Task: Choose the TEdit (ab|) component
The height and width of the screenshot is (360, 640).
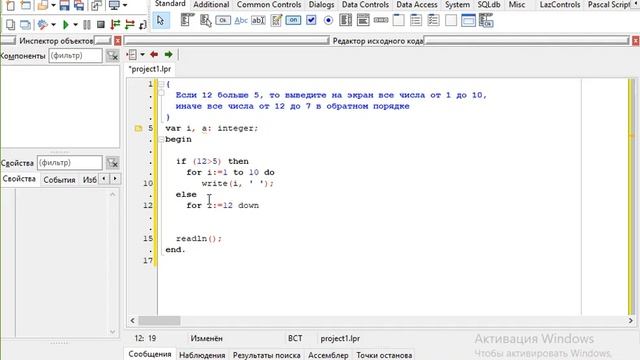Action: (258, 20)
